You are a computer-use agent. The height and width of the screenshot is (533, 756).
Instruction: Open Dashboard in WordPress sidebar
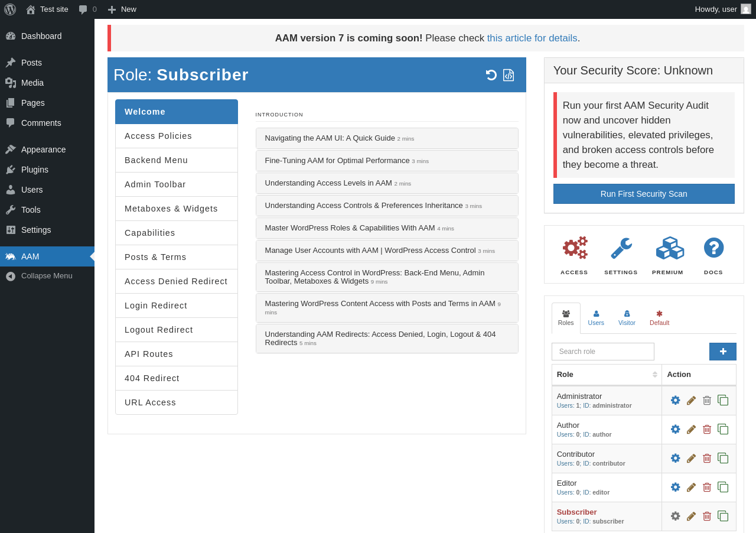click(x=47, y=36)
